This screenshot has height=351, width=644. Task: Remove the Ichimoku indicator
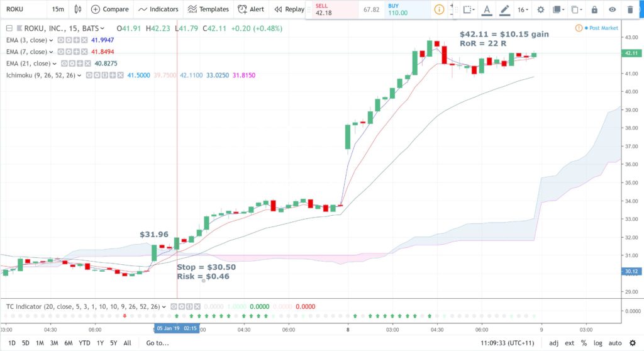tap(120, 75)
